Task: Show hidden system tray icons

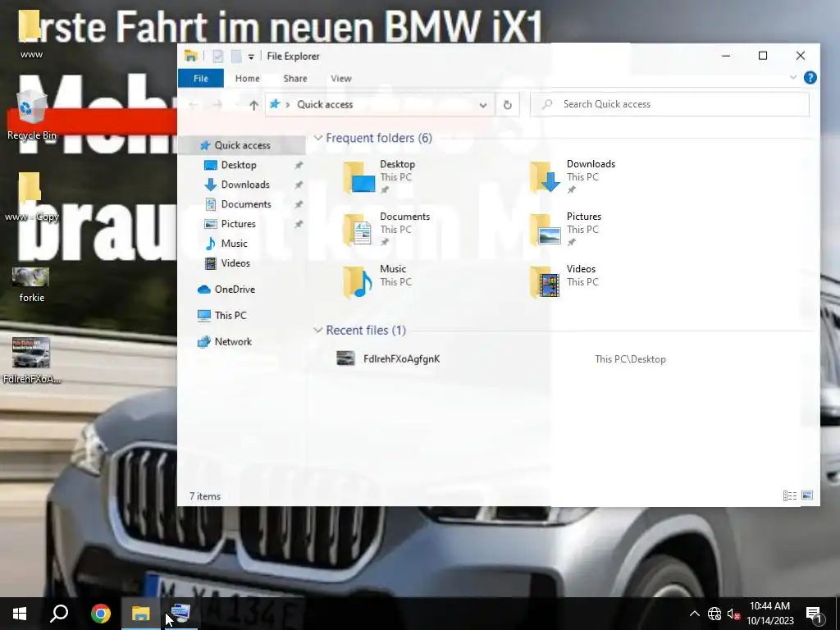Action: click(694, 614)
